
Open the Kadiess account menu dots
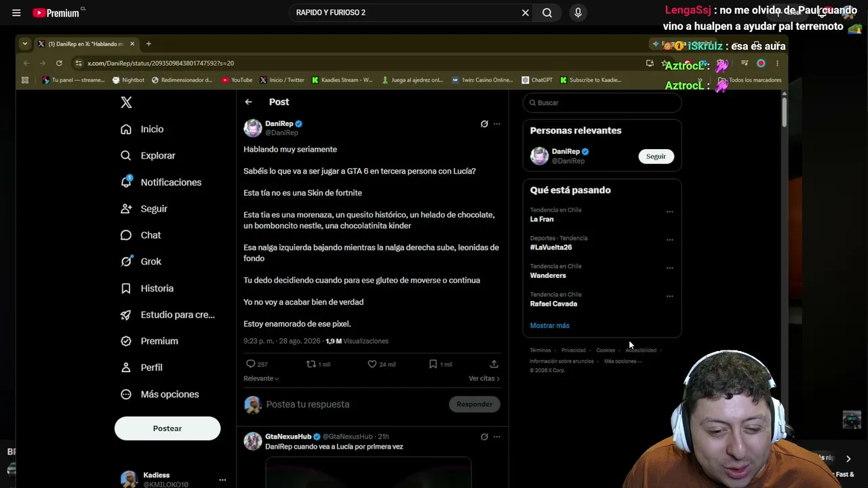coord(222,480)
